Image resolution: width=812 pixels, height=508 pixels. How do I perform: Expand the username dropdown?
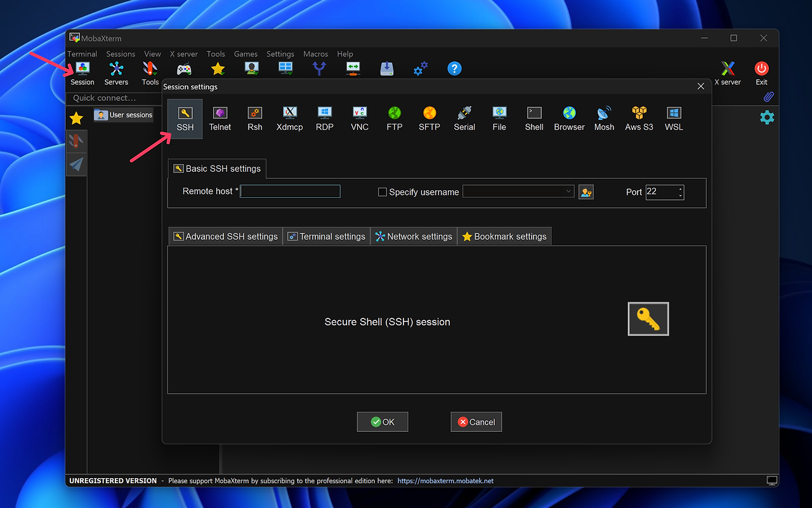[568, 192]
